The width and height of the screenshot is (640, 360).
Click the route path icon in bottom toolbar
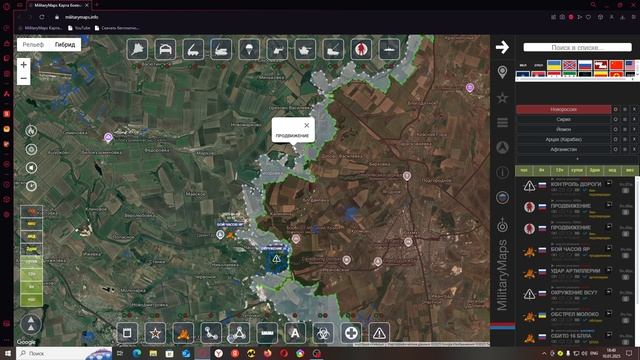(211, 333)
